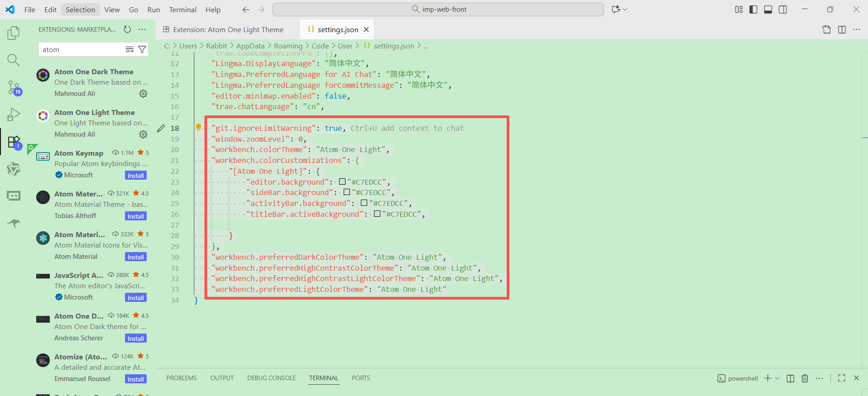Click the imp-web-front command center search
This screenshot has width=868, height=396.
(x=438, y=10)
